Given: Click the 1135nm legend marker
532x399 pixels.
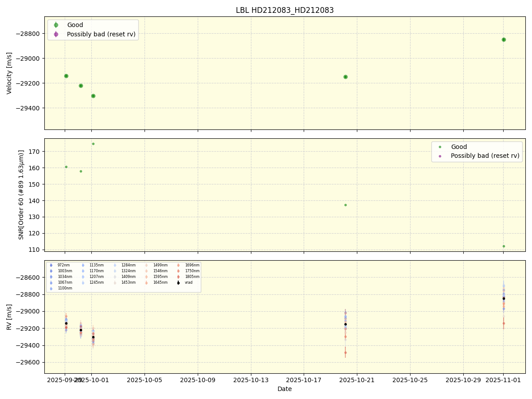Looking at the screenshot, I should [83, 265].
